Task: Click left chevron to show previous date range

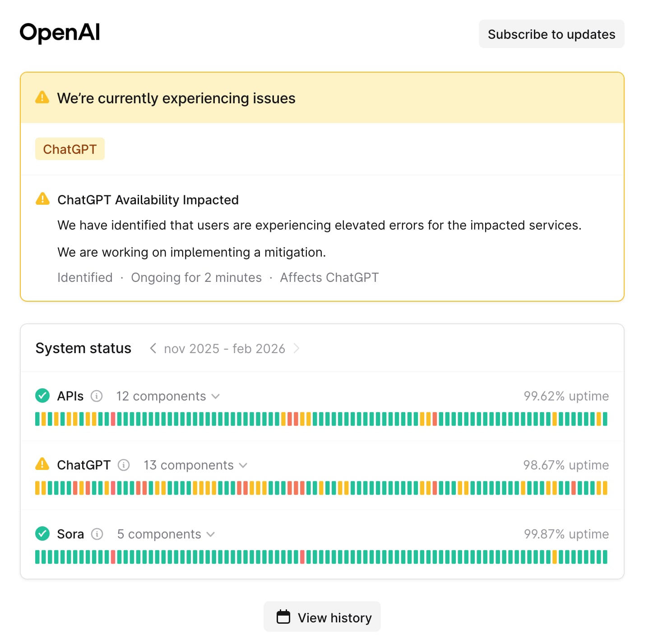Action: [152, 348]
